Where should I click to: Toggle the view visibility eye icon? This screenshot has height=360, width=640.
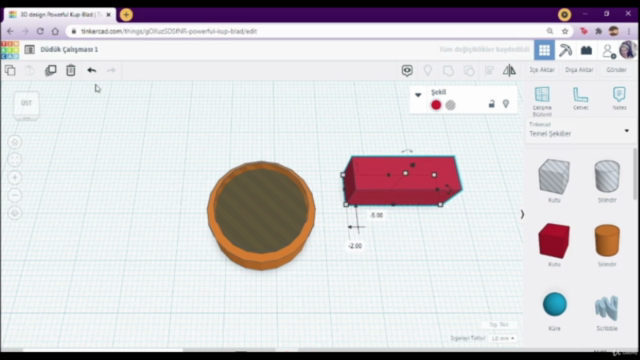coord(407,71)
